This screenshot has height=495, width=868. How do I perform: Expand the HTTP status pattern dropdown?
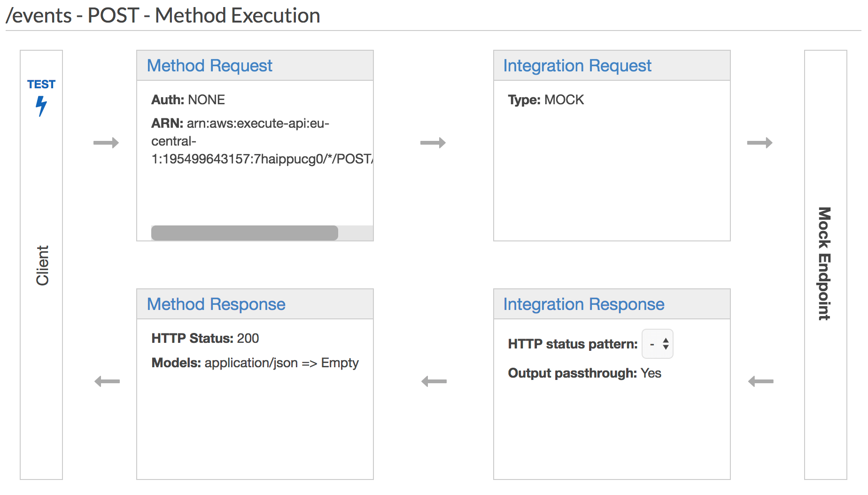658,344
